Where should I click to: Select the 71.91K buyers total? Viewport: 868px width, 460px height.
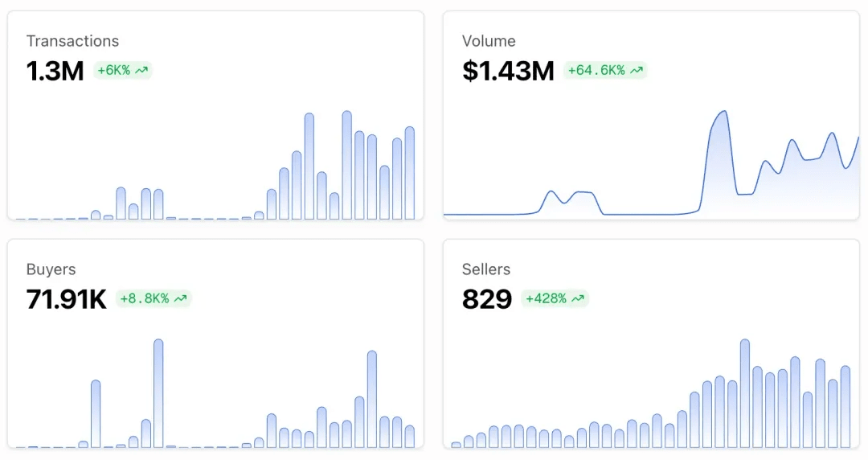coord(66,299)
